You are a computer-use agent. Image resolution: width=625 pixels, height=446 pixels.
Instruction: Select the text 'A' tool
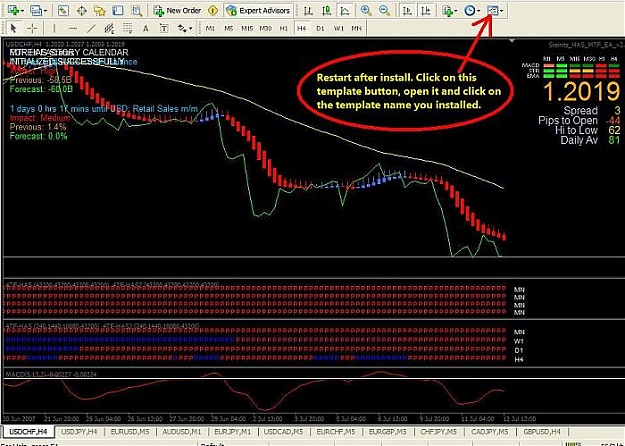coord(145,28)
